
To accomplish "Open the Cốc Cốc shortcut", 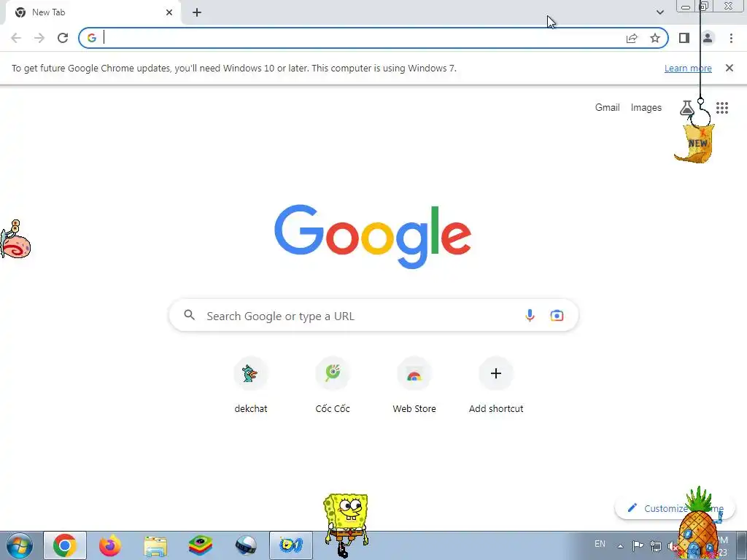I will pyautogui.click(x=333, y=385).
